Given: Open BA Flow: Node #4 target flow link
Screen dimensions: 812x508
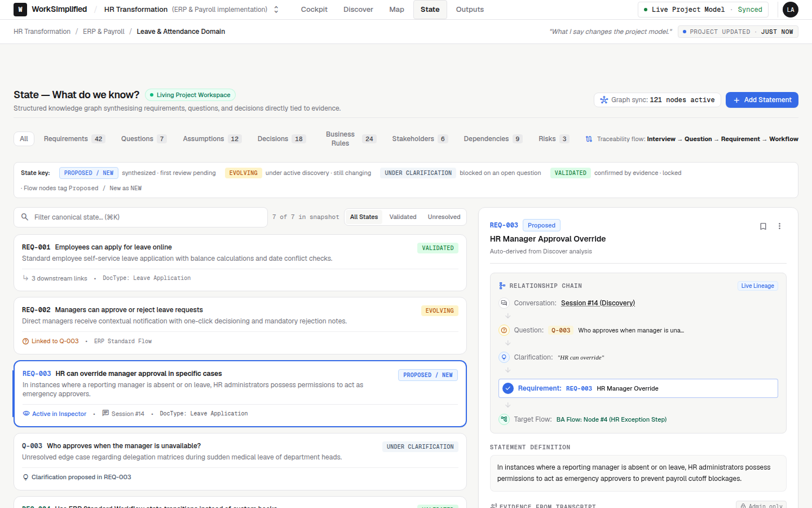Looking at the screenshot, I should pos(611,419).
